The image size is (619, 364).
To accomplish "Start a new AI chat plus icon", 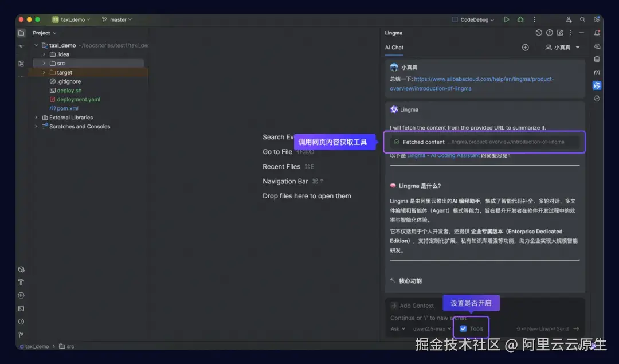I will tap(525, 48).
